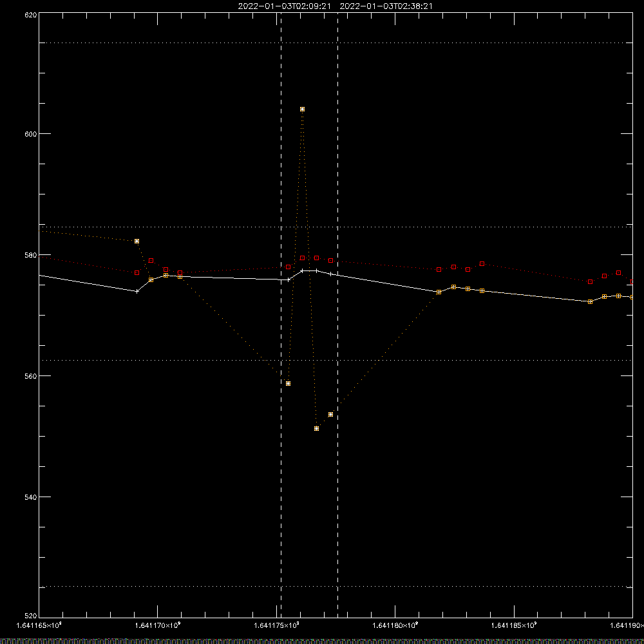
Task: Select the y-axis label 620
Action: point(31,15)
